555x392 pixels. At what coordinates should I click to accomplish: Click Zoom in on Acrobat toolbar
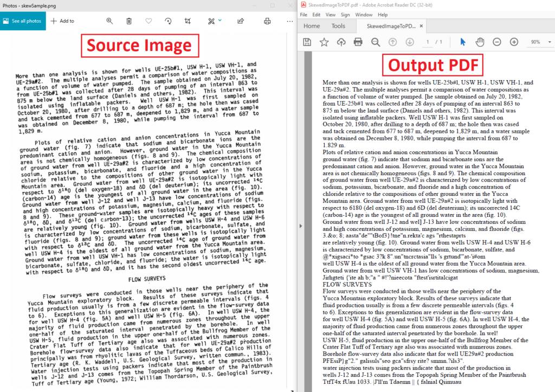[x=514, y=42]
